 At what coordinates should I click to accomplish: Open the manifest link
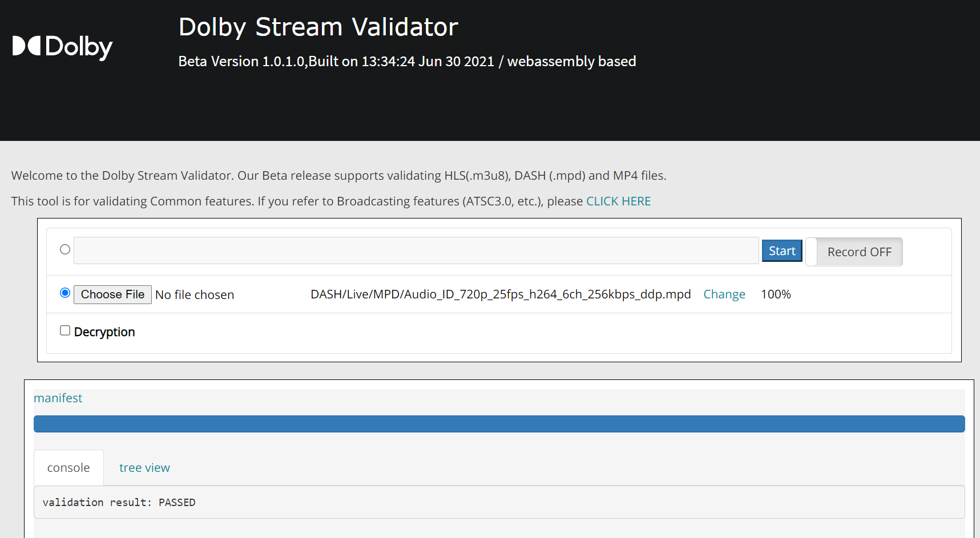pyautogui.click(x=58, y=398)
